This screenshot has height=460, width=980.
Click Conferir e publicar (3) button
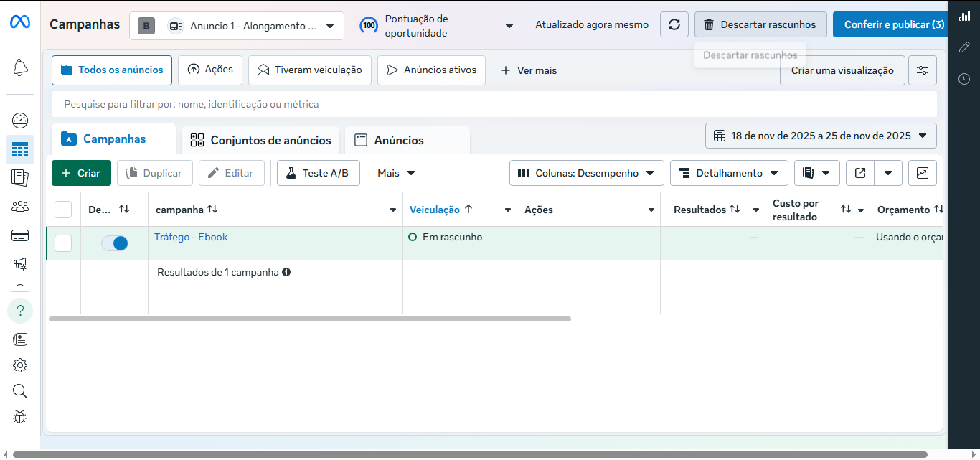[890, 24]
